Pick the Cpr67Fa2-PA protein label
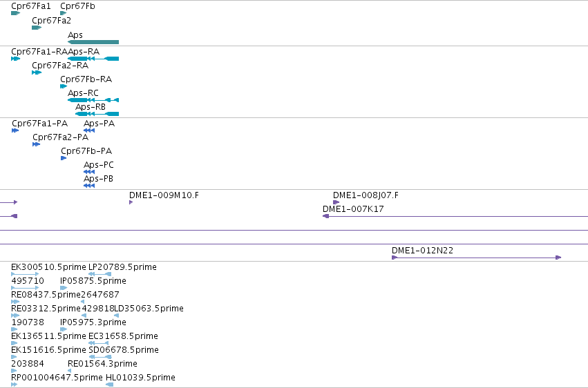The width and height of the screenshot is (588, 388). [x=60, y=137]
